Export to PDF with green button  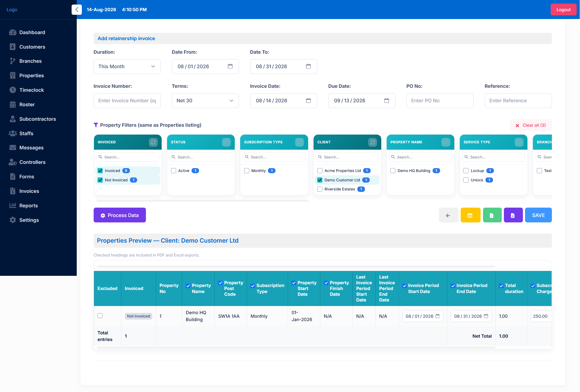point(492,215)
